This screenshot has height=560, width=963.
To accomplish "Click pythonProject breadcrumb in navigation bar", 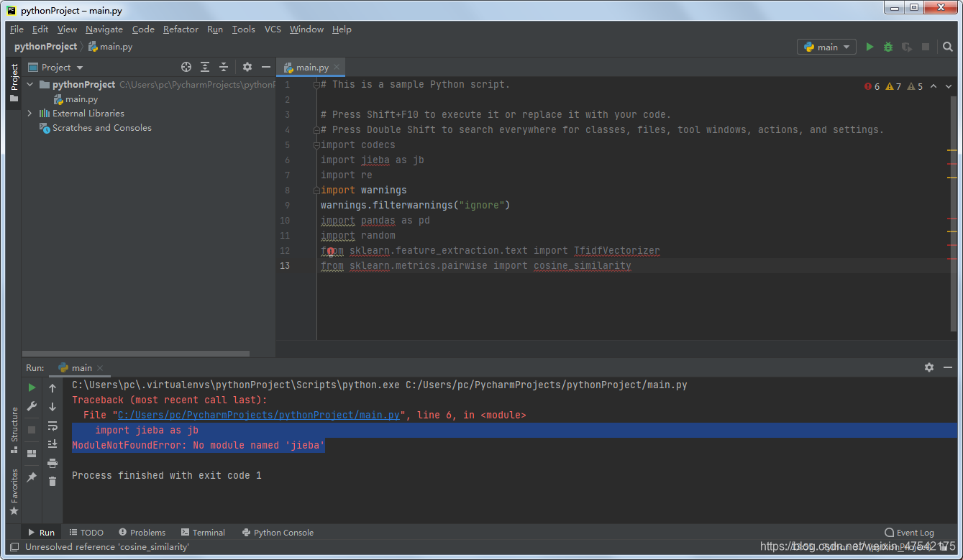I will pyautogui.click(x=45, y=47).
